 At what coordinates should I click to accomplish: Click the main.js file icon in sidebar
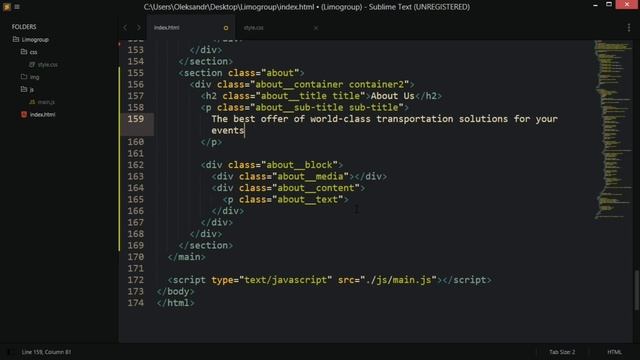coord(32,102)
